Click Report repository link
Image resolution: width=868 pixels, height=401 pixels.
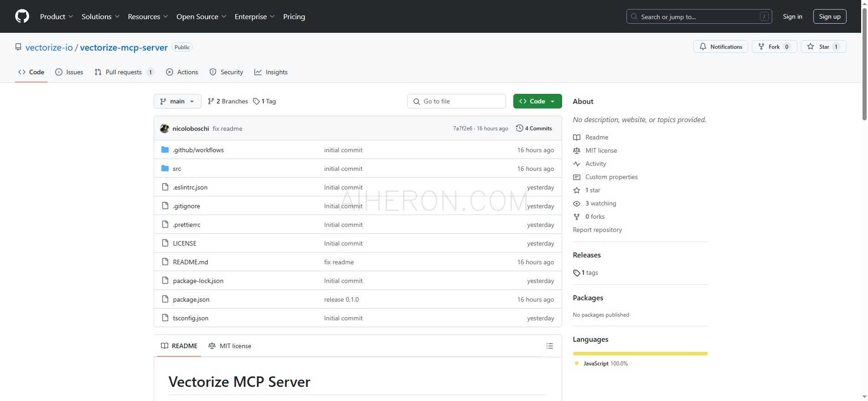pos(597,230)
